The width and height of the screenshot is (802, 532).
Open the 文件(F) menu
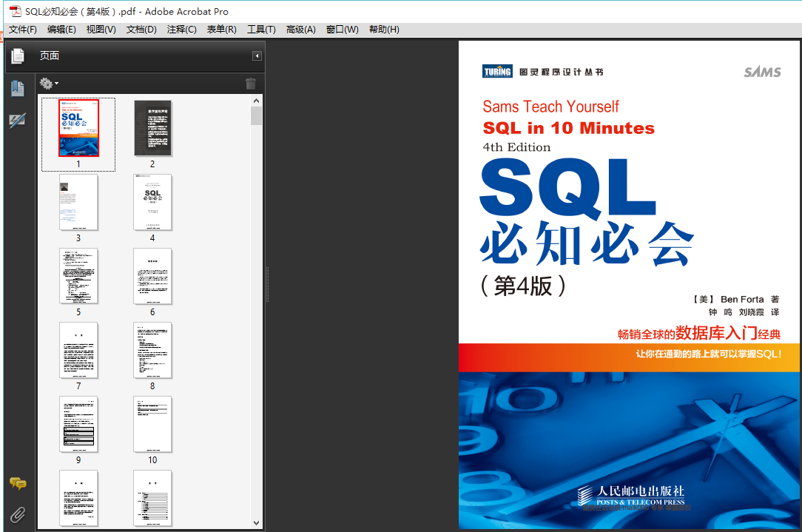point(23,30)
